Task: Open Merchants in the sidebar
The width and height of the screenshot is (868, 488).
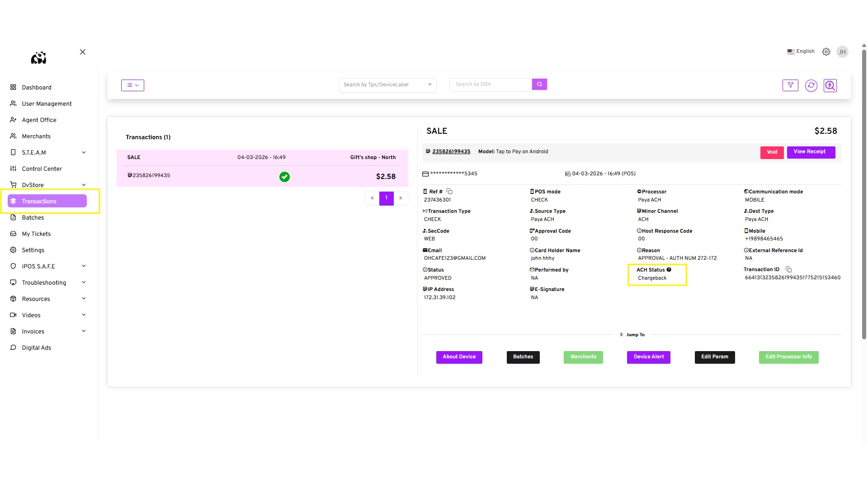Action: pos(36,136)
